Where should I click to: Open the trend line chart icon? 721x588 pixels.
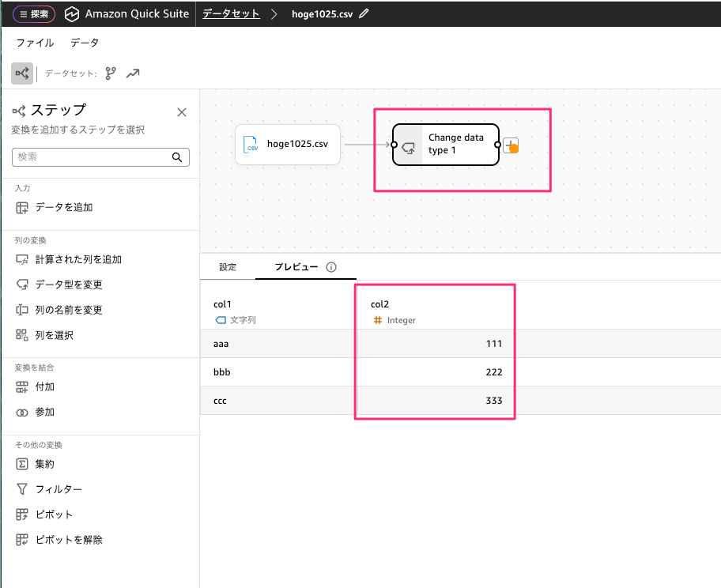tap(133, 73)
